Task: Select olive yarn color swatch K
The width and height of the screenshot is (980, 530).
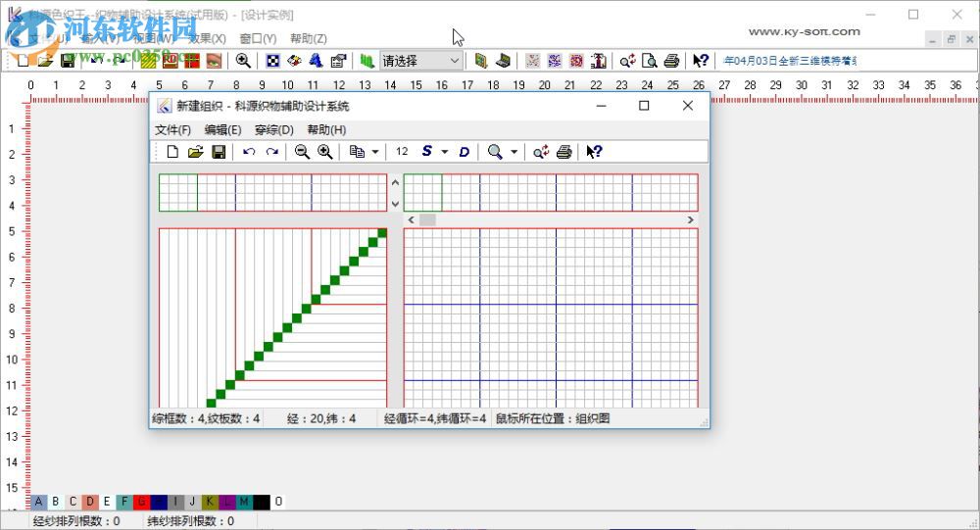Action: [210, 502]
